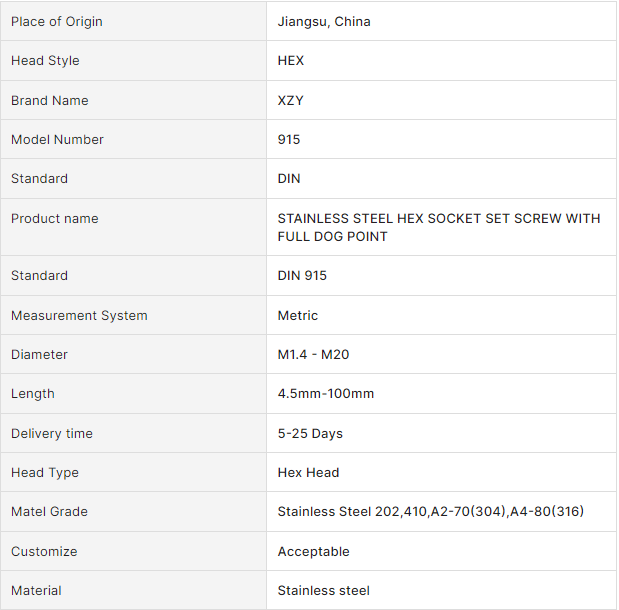
Task: Select the "Hex Head" value cell
Action: click(308, 472)
